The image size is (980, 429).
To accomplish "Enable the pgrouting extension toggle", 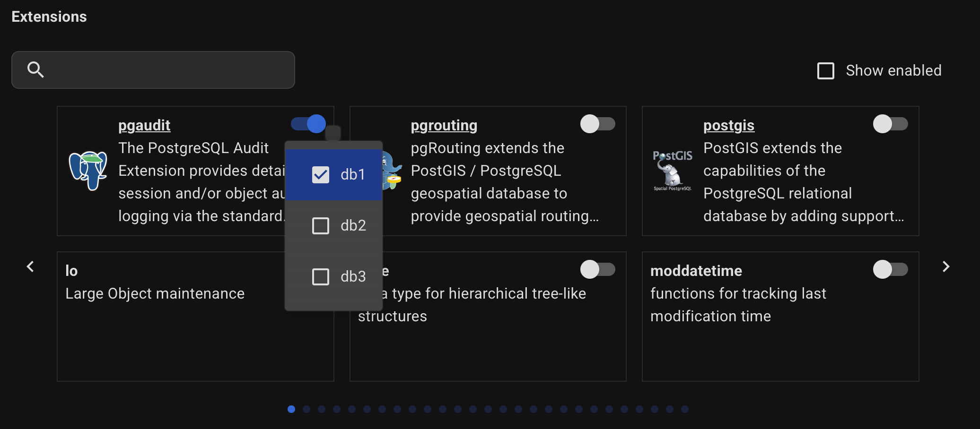I will (597, 124).
